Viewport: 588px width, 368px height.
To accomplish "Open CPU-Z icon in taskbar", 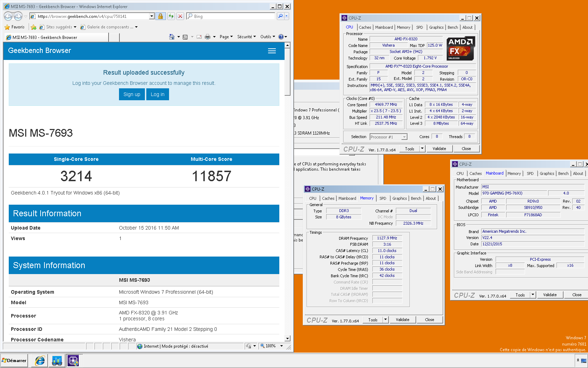I will click(73, 360).
